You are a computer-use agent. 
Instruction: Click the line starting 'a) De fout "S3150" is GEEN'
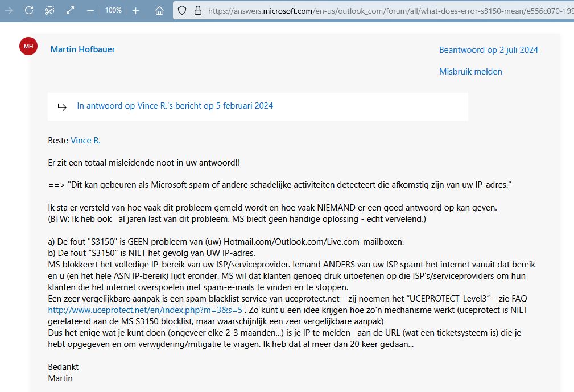pos(226,242)
